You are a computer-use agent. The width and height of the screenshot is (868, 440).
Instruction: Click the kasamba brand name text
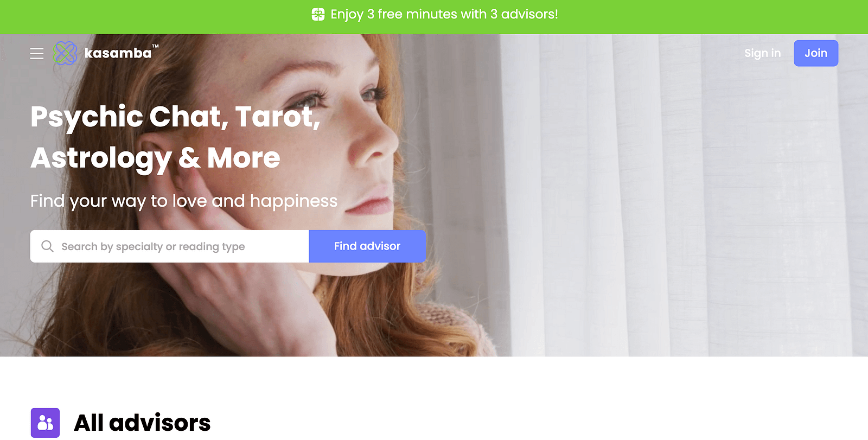coord(118,53)
